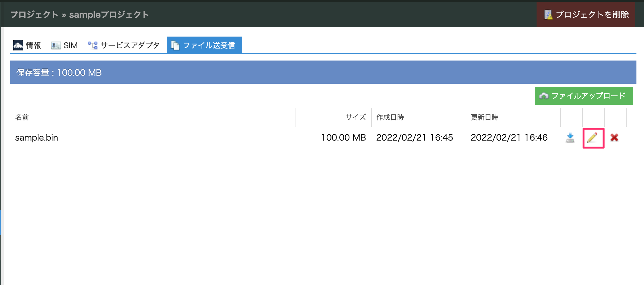The width and height of the screenshot is (644, 285).
Task: Click the documents icon on the ファイル送受信 tab
Action: point(175,45)
